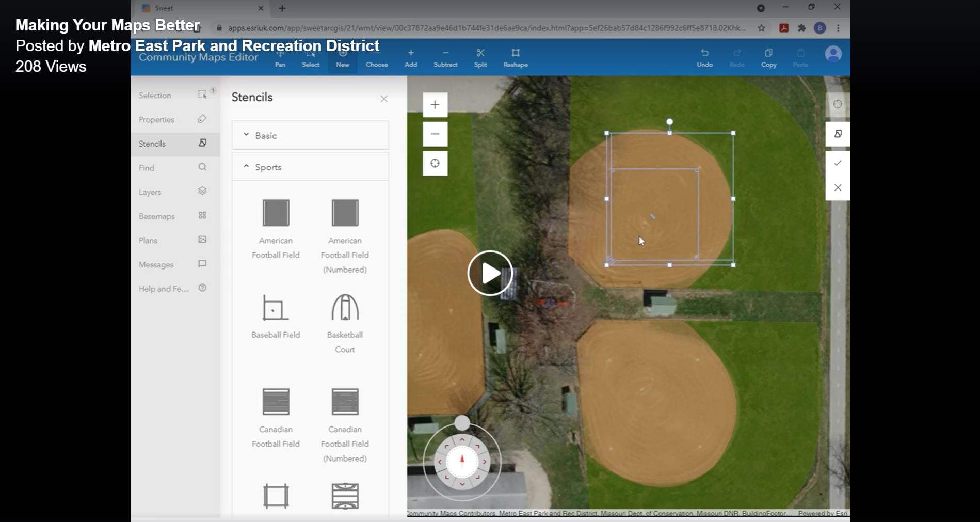Open the Messages panel
This screenshot has height=522, width=980.
click(x=175, y=264)
